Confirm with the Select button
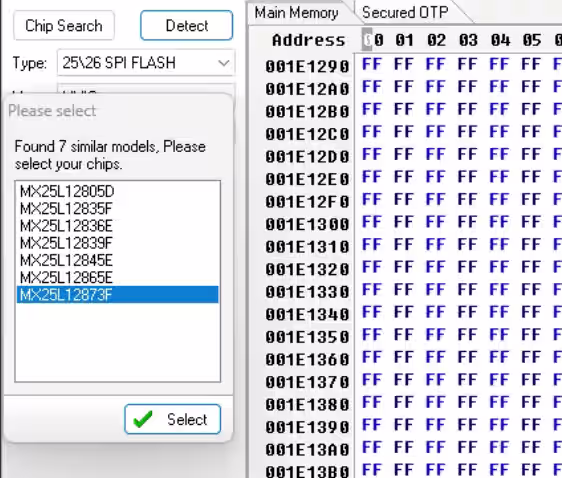 pyautogui.click(x=172, y=419)
